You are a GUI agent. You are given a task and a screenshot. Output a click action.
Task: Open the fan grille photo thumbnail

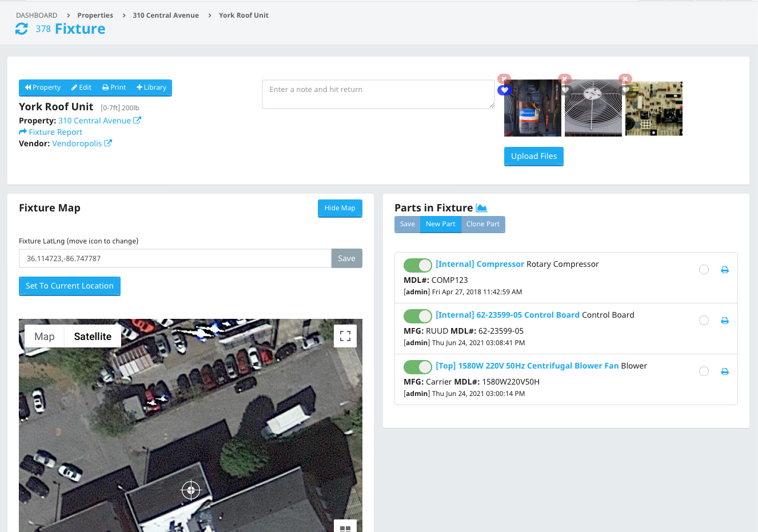click(x=593, y=108)
